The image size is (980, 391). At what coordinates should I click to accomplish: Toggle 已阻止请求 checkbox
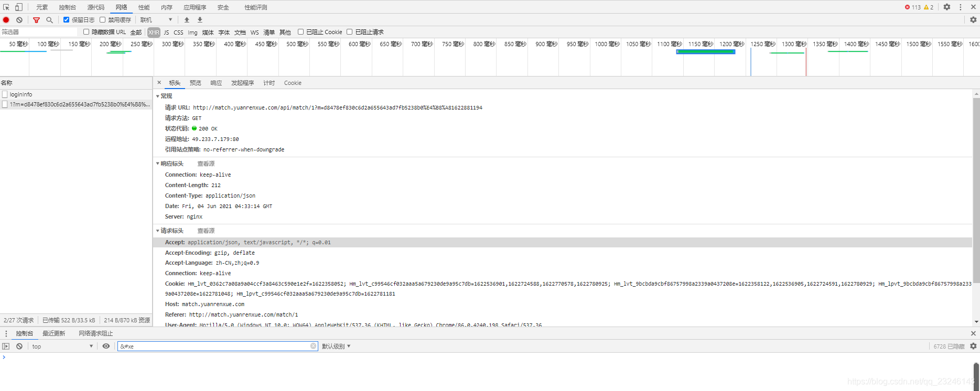pos(350,32)
